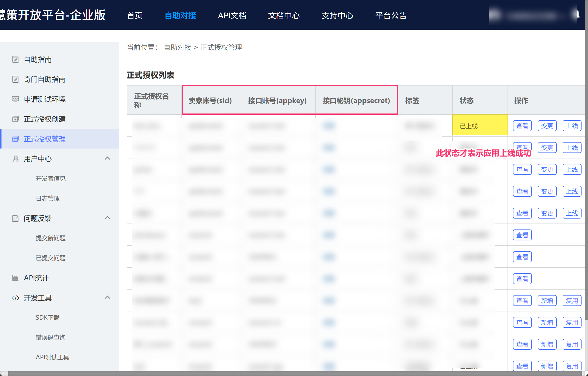Click the 问题反馈 edit icon

[15, 219]
